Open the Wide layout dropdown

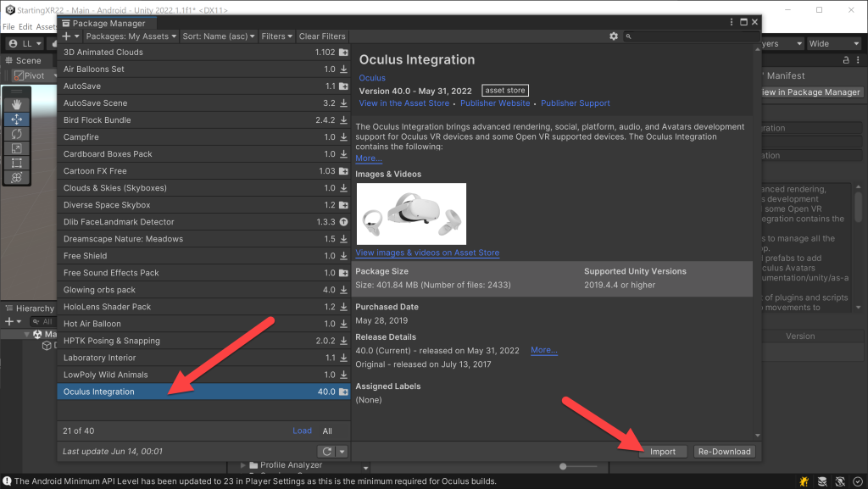click(834, 44)
